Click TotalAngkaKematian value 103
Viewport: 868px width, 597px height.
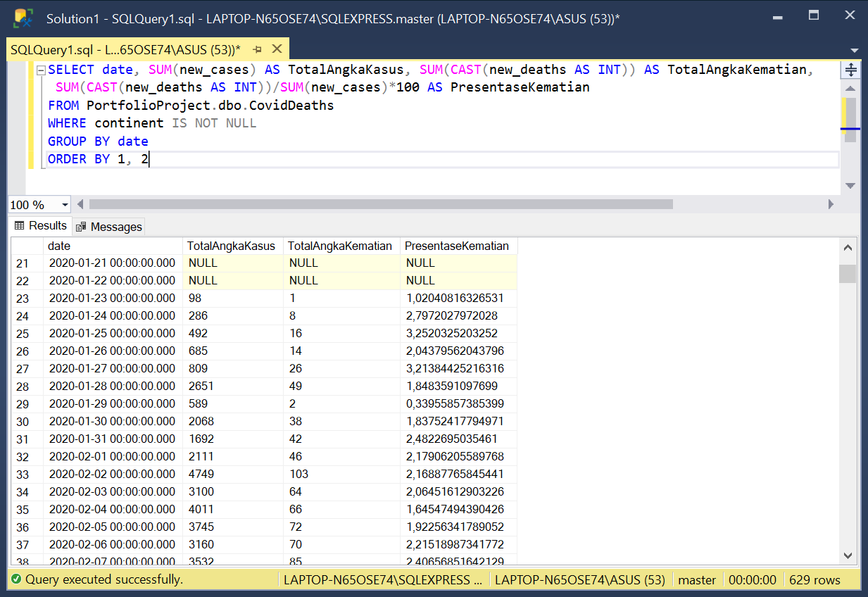click(341, 475)
